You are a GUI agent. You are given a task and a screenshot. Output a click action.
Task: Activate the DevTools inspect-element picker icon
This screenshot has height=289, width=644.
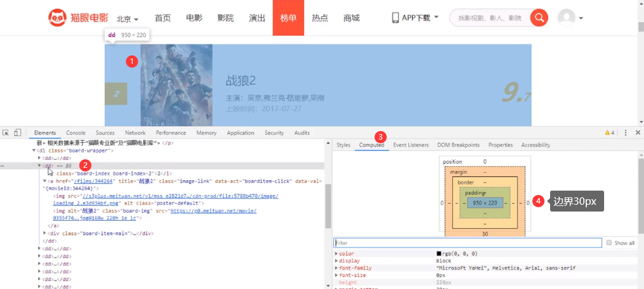coord(6,133)
